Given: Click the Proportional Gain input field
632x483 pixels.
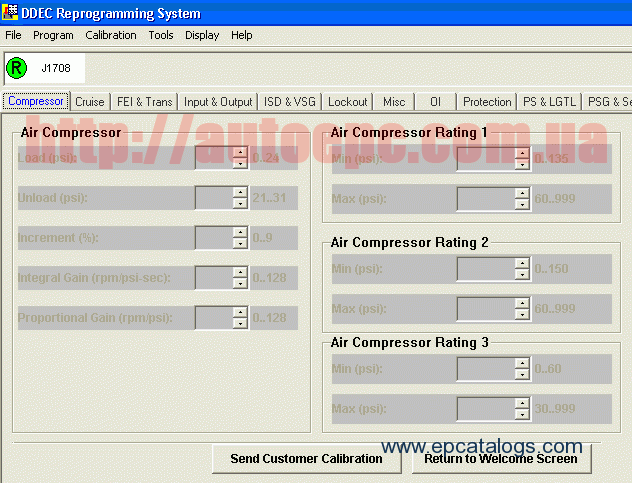Looking at the screenshot, I should pos(214,318).
